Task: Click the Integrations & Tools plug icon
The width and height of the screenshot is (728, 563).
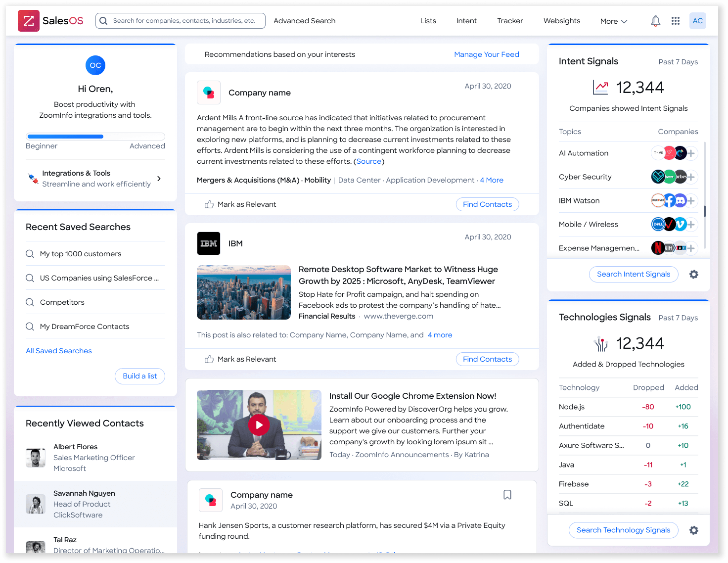Action: click(x=33, y=179)
